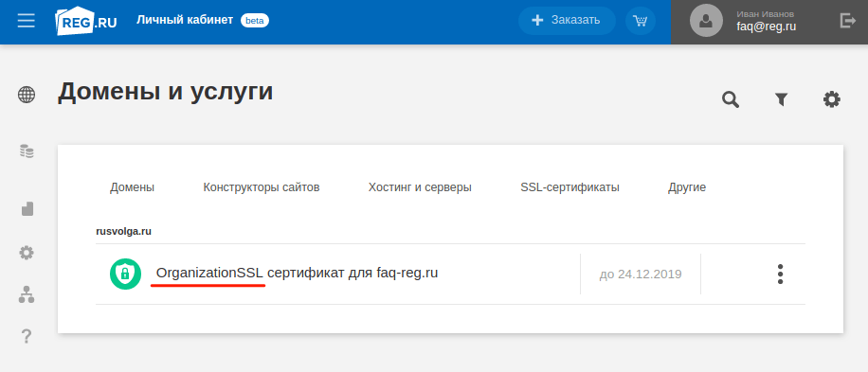Image resolution: width=868 pixels, height=372 pixels.
Task: Open the coins balance sidebar icon
Action: pos(27,151)
